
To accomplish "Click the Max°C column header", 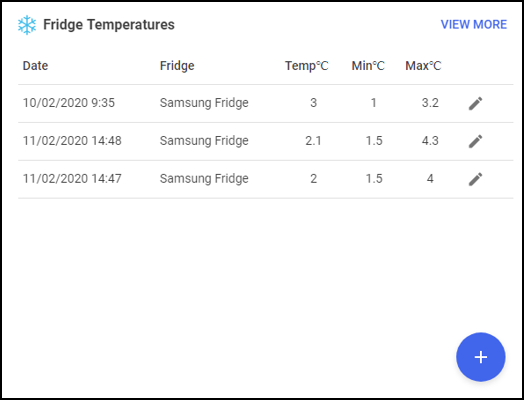I will click(x=423, y=65).
